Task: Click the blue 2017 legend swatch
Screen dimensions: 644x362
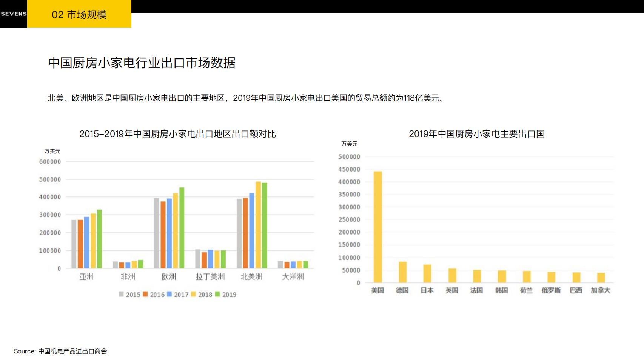Action: 169,295
